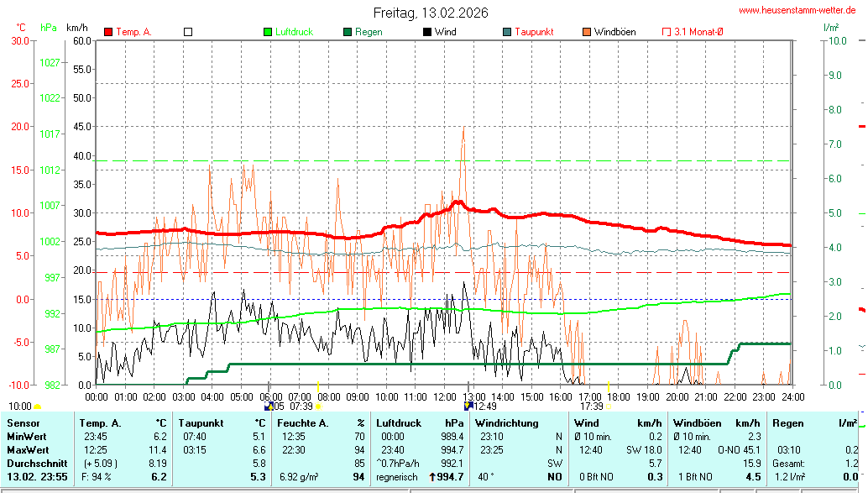Click the yellow sun dot beside 10:00
The width and height of the screenshot is (868, 493).
tap(38, 406)
